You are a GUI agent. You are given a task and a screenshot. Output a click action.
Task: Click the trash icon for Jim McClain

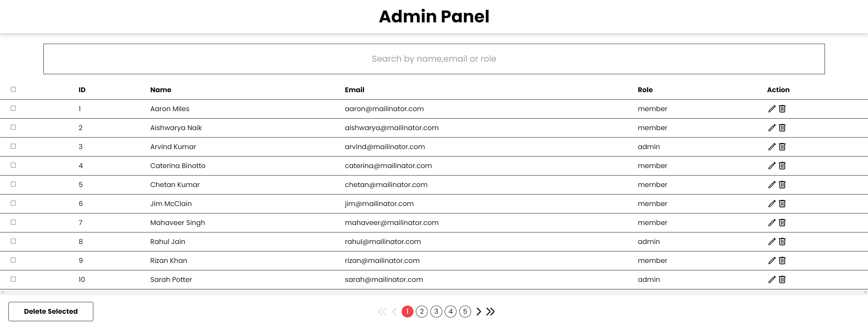coord(783,204)
